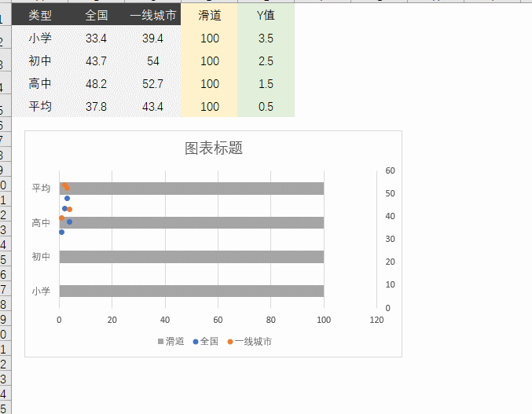This screenshot has width=532, height=414.
Task: Select the gray 小学 bar in chart
Action: pyautogui.click(x=192, y=291)
